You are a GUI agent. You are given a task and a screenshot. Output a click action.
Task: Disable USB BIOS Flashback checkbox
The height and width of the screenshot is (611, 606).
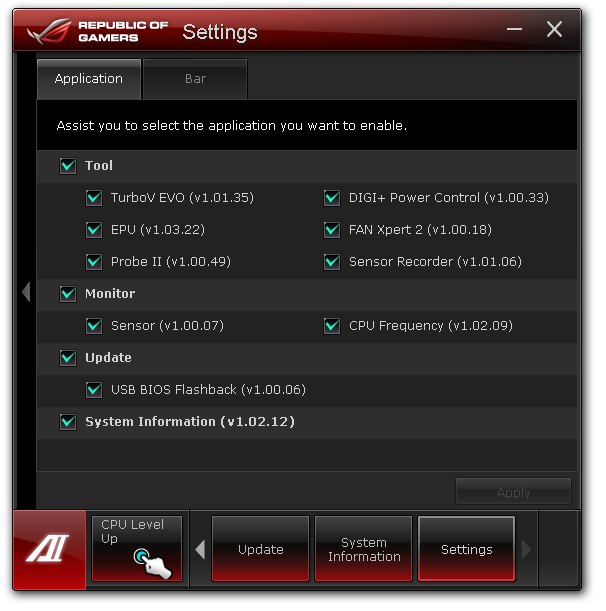click(94, 390)
